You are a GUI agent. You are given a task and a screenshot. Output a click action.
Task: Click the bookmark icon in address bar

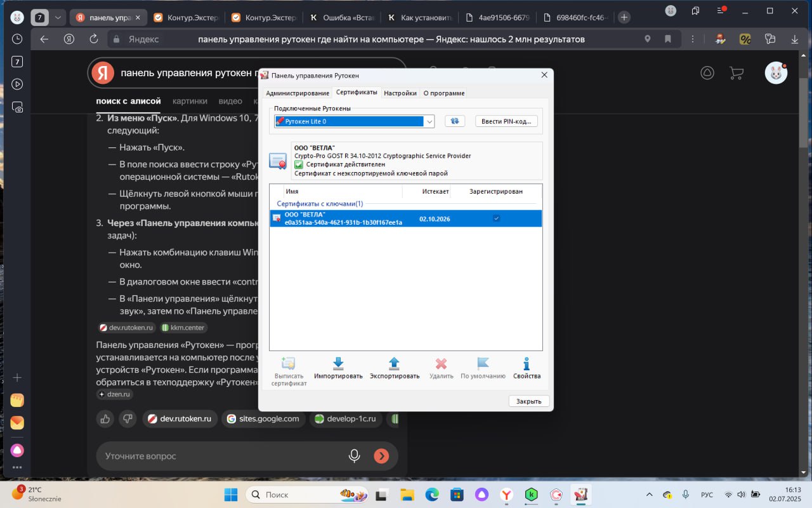pyautogui.click(x=668, y=39)
